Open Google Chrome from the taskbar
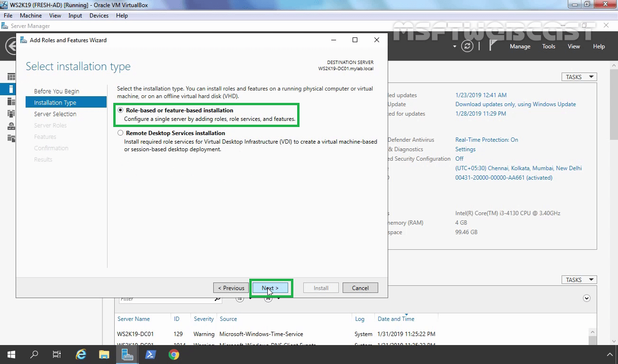 pos(173,354)
